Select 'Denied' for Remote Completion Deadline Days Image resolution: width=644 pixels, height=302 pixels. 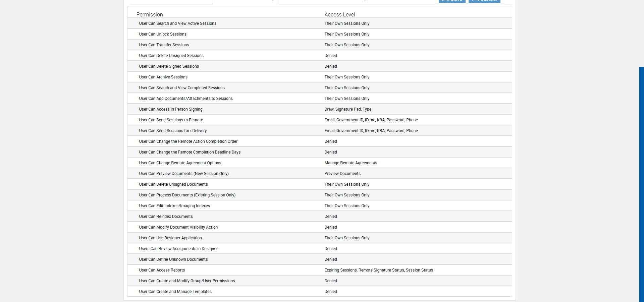(331, 152)
